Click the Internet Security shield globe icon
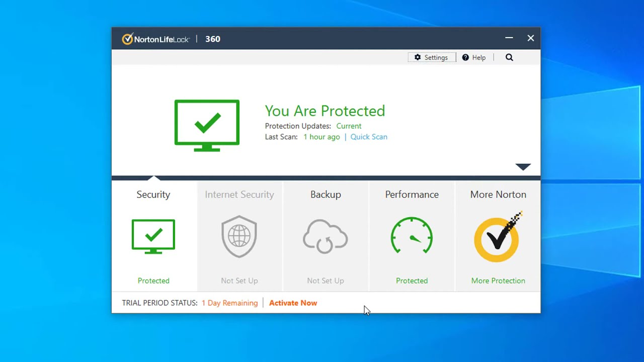The image size is (644, 362). point(239,236)
